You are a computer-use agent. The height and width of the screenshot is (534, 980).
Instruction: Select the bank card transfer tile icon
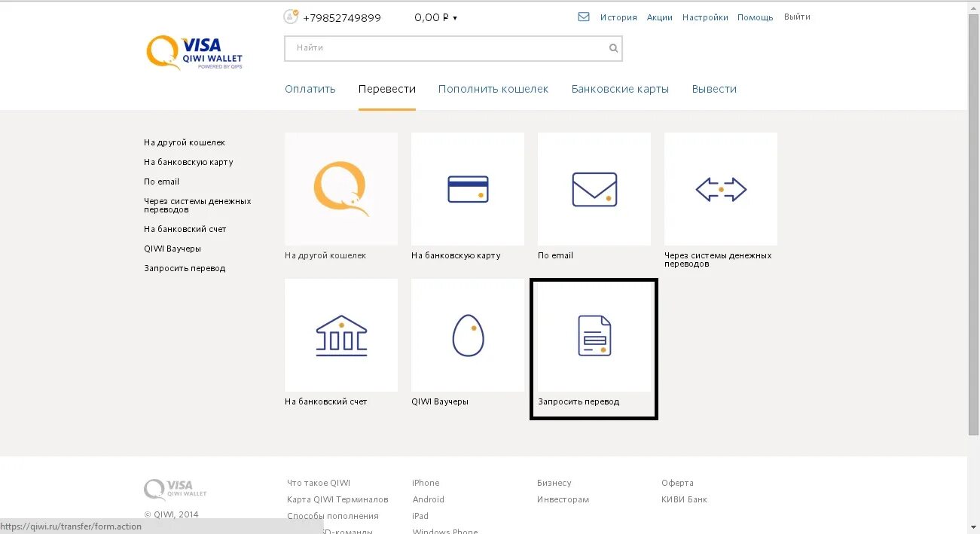coord(468,189)
